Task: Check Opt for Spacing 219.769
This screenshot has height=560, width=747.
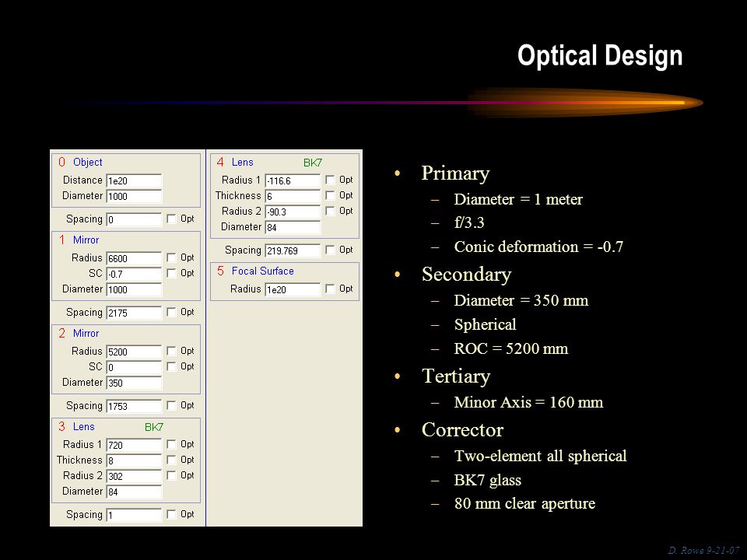Action: (x=330, y=250)
